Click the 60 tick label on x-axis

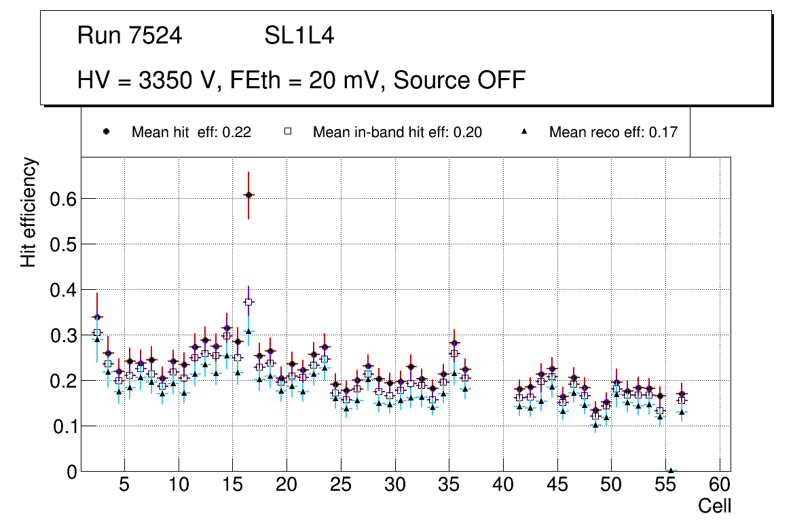coord(720,485)
